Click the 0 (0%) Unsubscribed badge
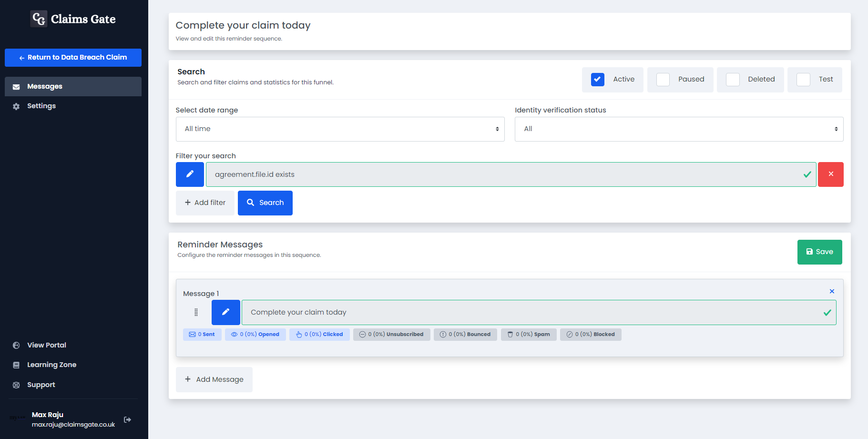 [392, 335]
